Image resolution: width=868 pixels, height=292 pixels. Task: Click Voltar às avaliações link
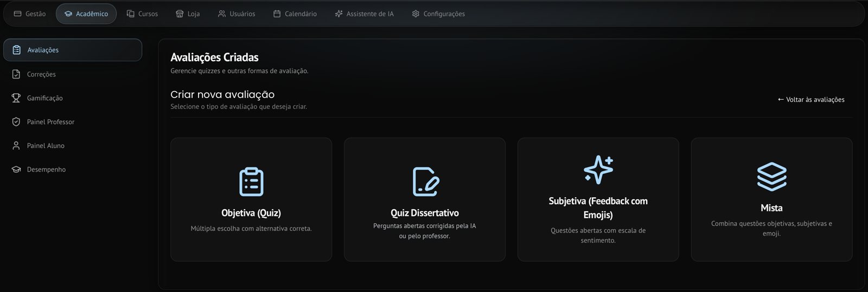[811, 100]
